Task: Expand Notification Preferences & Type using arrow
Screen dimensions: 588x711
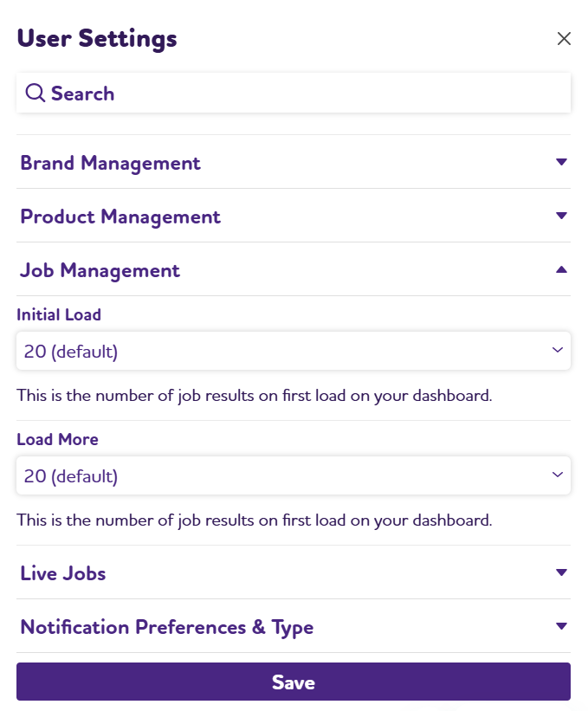Action: [x=561, y=626]
